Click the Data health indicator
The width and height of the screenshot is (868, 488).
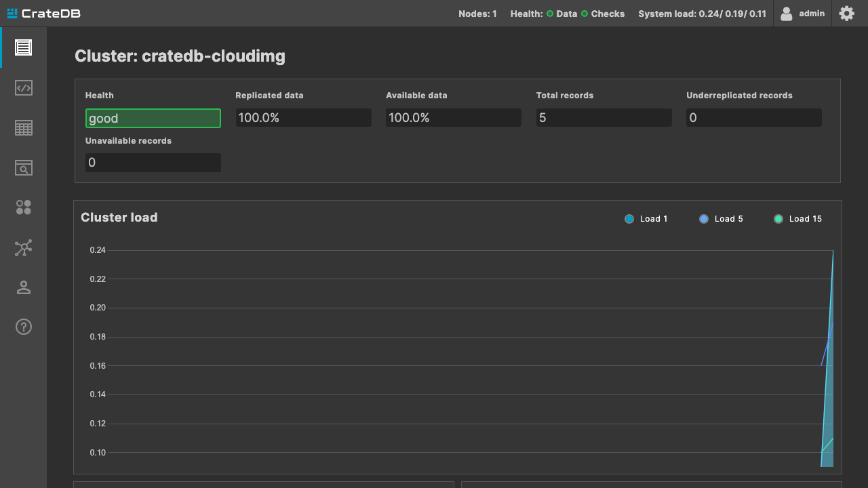pos(562,14)
